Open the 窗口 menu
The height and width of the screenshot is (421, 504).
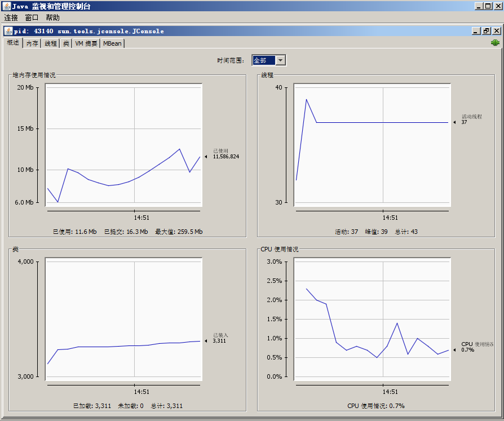point(32,18)
